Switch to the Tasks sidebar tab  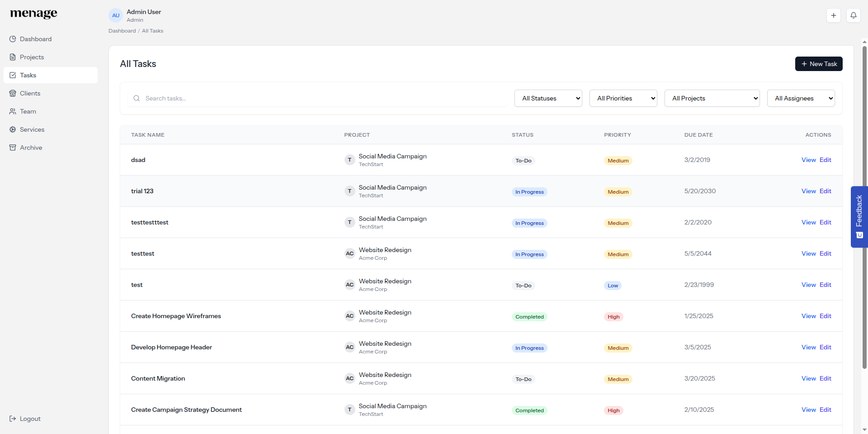(x=28, y=75)
